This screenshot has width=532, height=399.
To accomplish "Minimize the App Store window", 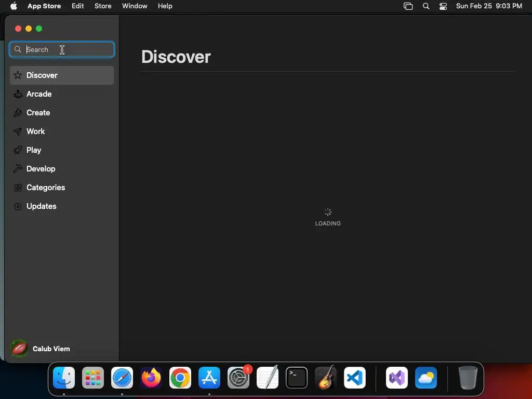I will tap(29, 29).
